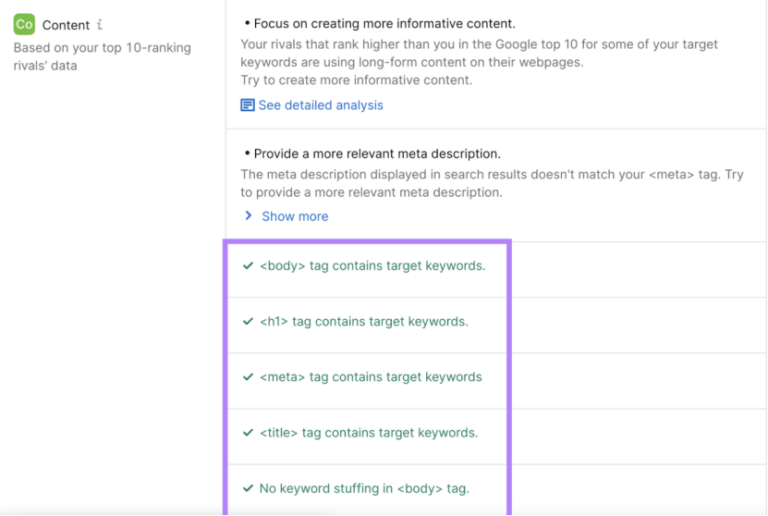The image size is (768, 516).
Task: Click the Content section label
Action: [x=66, y=25]
